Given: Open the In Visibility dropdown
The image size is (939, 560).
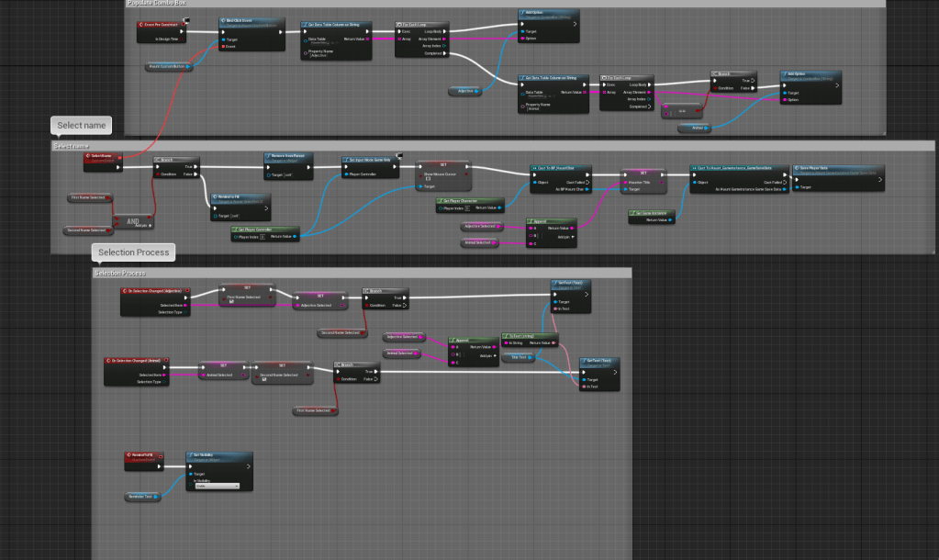Looking at the screenshot, I should point(217,486).
